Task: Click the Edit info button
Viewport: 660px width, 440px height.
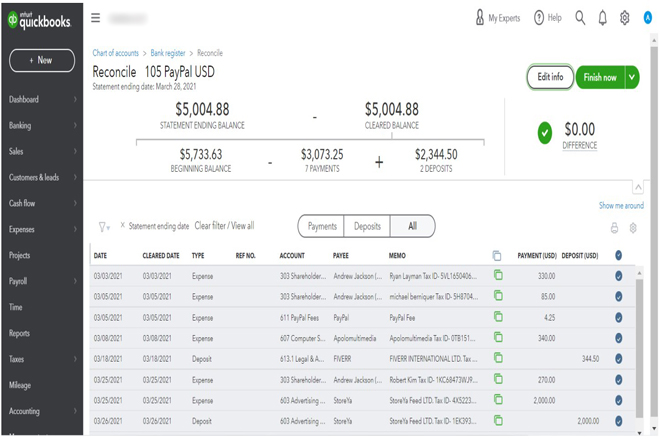Action: click(550, 77)
